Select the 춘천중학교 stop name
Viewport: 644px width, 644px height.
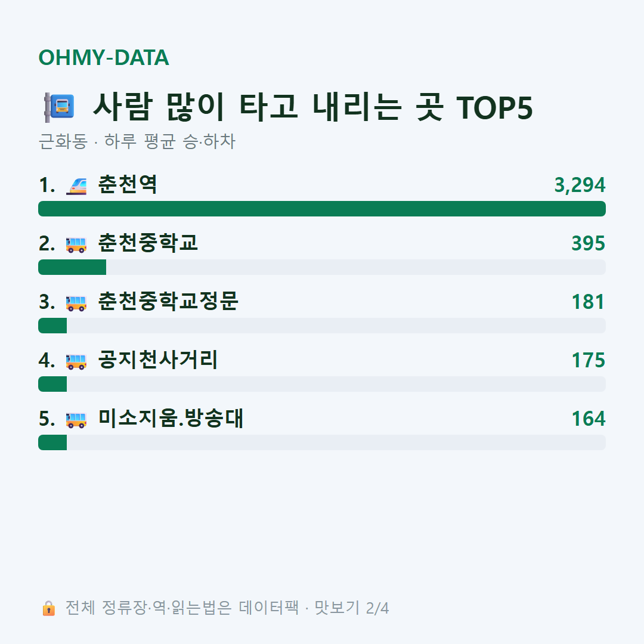[148, 243]
